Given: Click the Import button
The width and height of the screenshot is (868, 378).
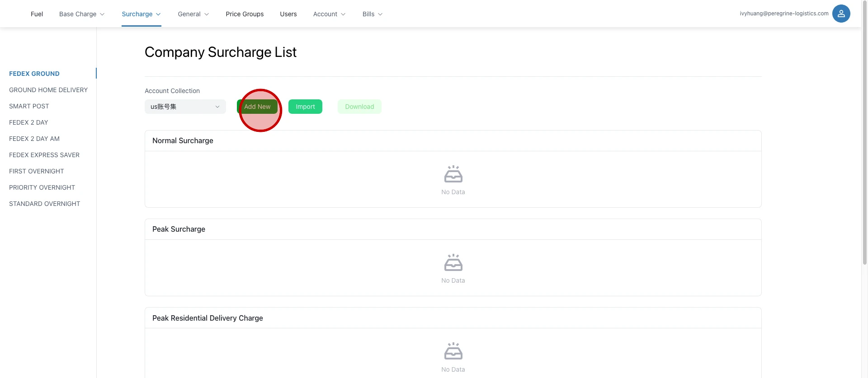Looking at the screenshot, I should [305, 107].
